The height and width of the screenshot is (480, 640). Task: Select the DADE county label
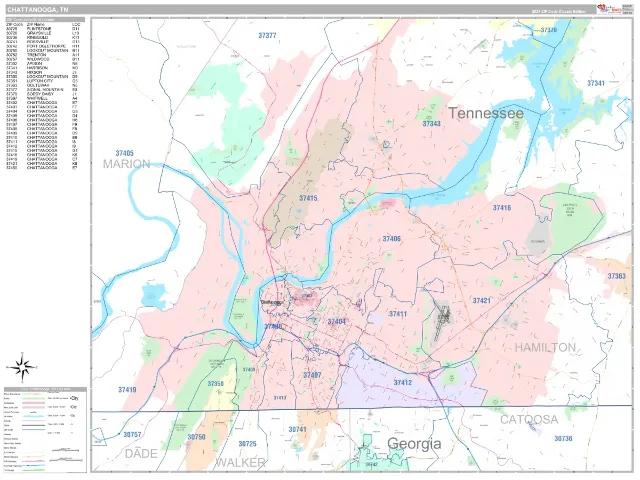pos(141,454)
